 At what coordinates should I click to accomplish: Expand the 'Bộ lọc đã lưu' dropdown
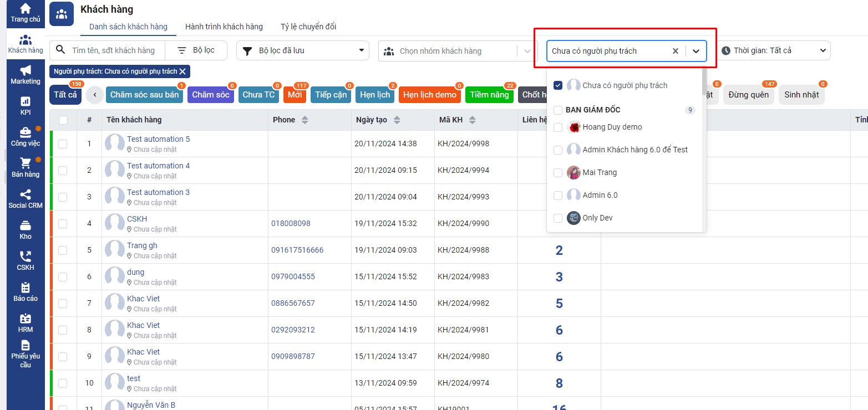[x=302, y=50]
